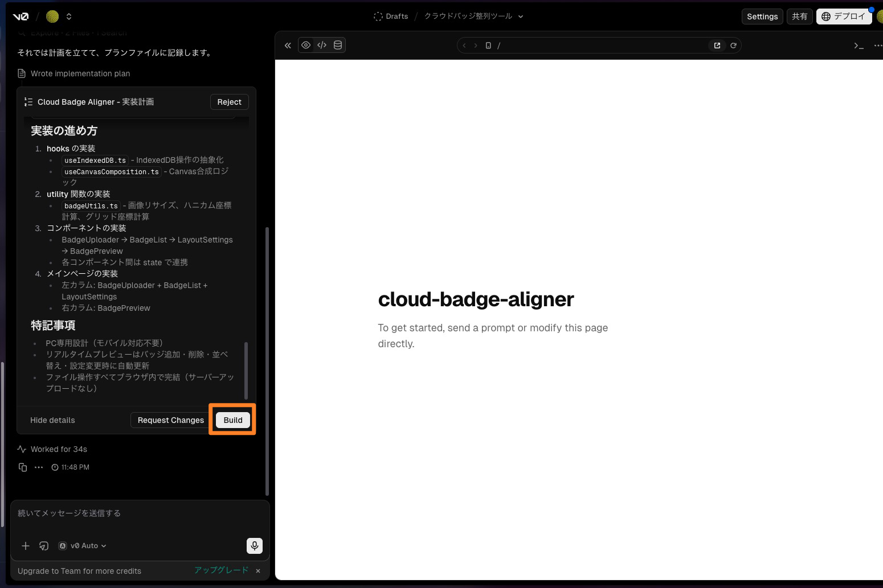Click the デプロイ deploy button
This screenshot has height=588, width=883.
(x=844, y=17)
